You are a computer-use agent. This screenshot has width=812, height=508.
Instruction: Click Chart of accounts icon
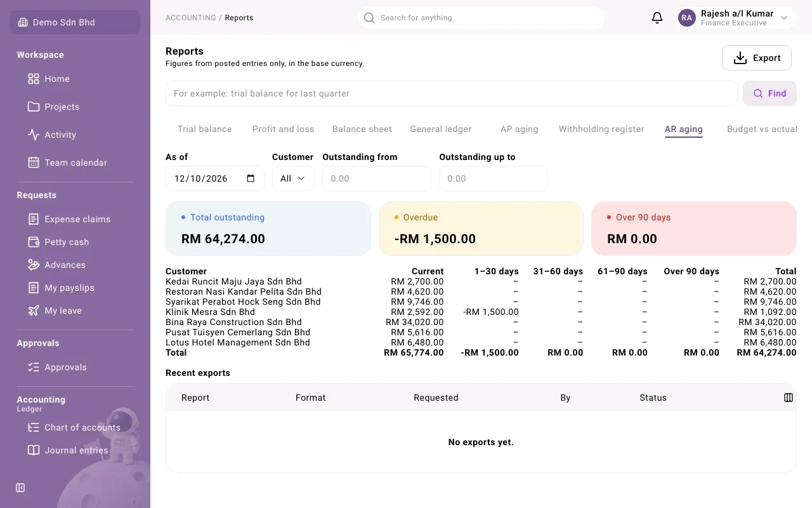point(34,427)
